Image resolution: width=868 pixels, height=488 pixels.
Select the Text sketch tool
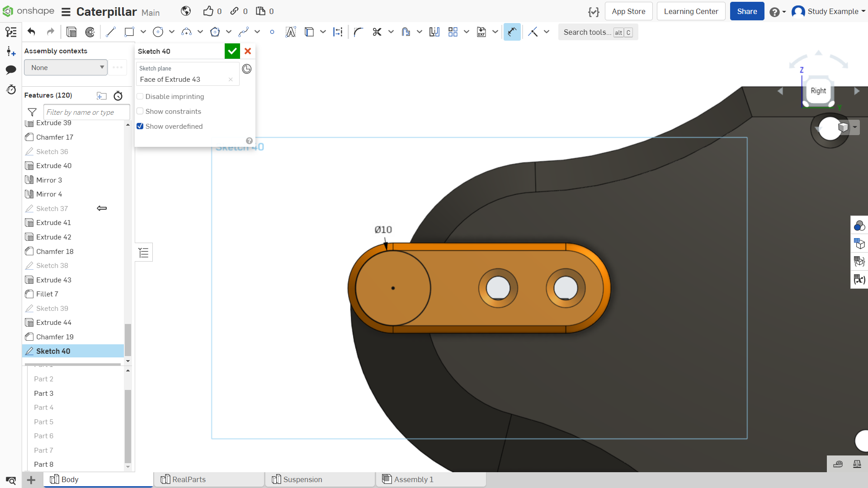click(x=291, y=32)
